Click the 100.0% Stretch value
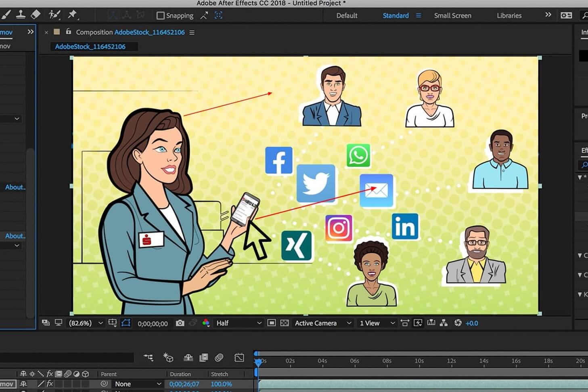This screenshot has width=588, height=392. coord(221,384)
